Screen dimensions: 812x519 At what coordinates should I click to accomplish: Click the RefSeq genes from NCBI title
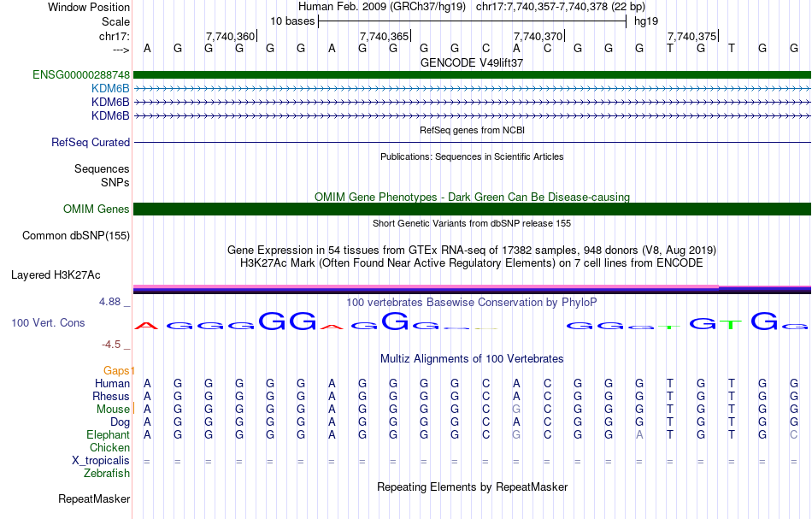coord(472,130)
